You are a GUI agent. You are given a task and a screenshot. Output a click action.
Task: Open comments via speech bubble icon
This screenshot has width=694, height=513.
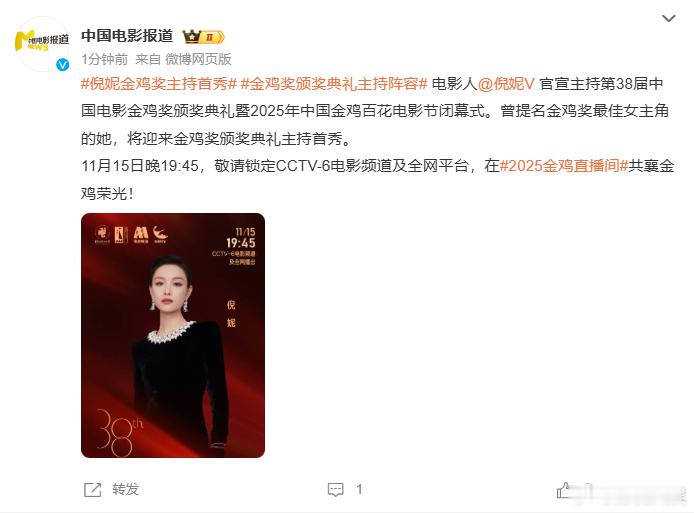335,490
